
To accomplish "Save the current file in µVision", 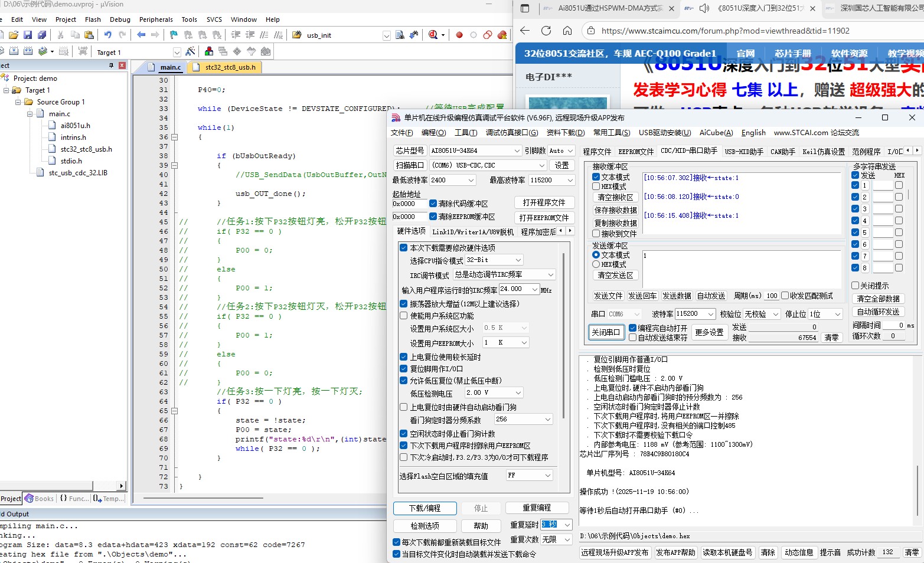I will [27, 35].
